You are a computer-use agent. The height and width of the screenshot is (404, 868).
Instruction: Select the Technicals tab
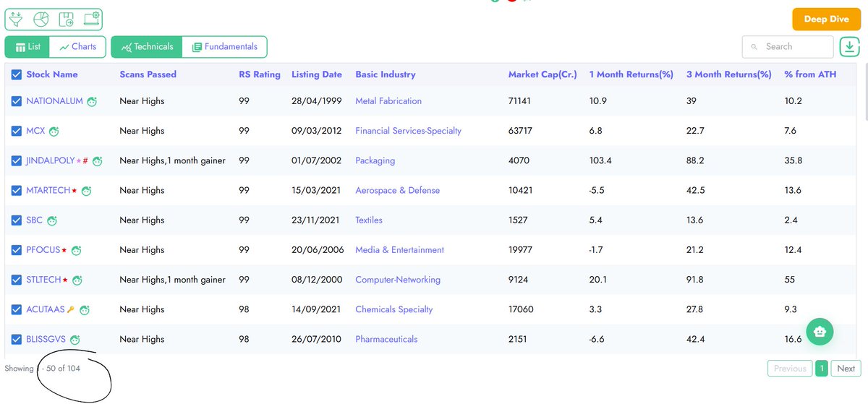pyautogui.click(x=147, y=47)
